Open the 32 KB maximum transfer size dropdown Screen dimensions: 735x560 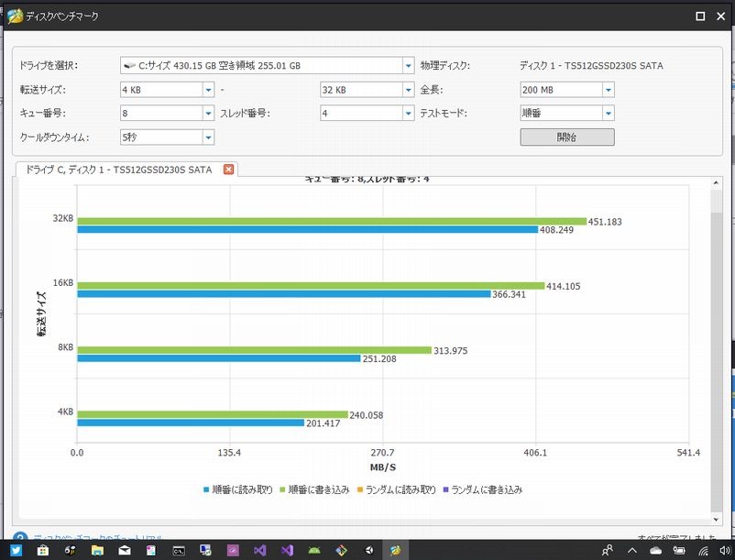click(x=408, y=90)
